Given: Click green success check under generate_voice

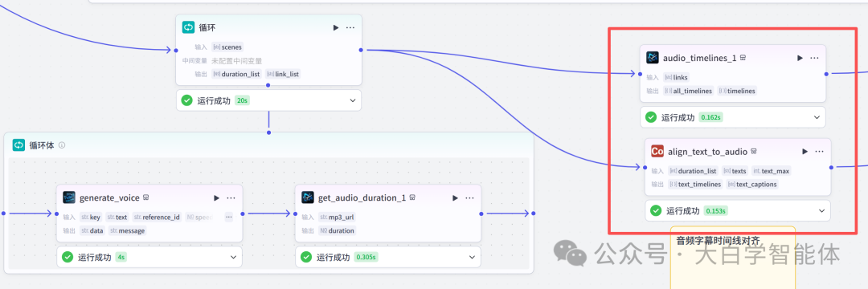Looking at the screenshot, I should click(x=68, y=257).
